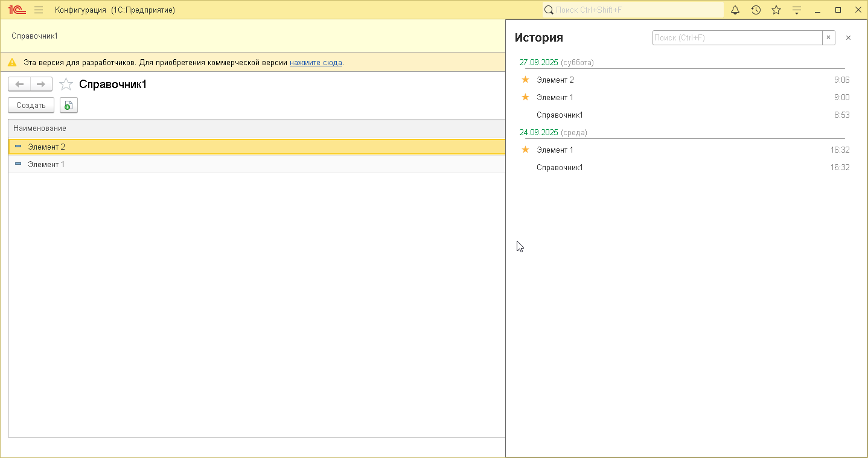The width and height of the screenshot is (868, 458).
Task: Open the notifications bell icon
Action: point(735,10)
